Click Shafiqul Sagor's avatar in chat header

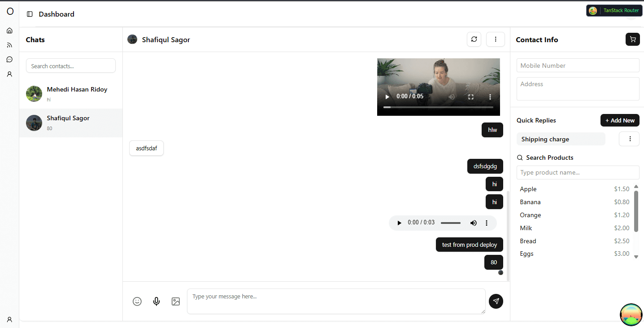[132, 39]
